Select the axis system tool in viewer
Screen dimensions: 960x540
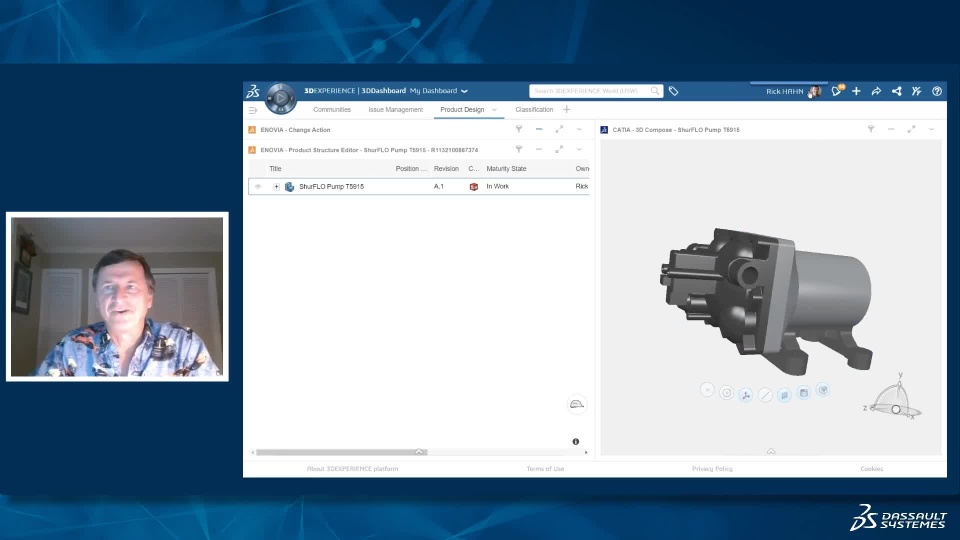(x=746, y=395)
